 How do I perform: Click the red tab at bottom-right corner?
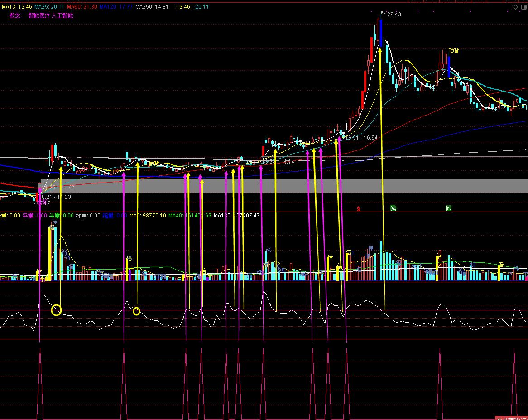512,417
